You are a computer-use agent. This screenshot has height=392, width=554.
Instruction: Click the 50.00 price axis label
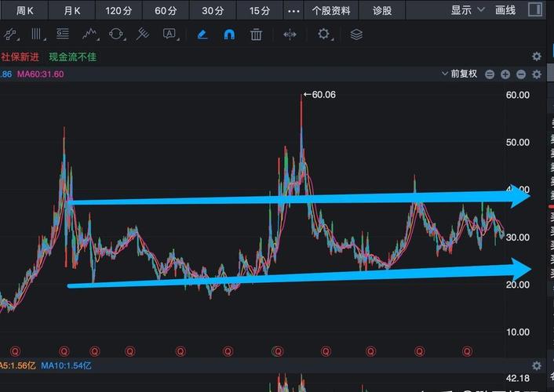518,143
